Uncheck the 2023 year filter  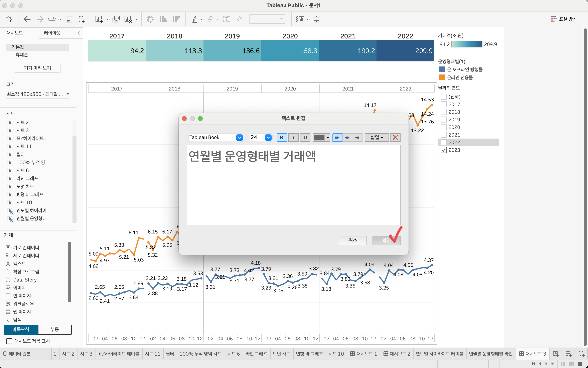point(443,150)
